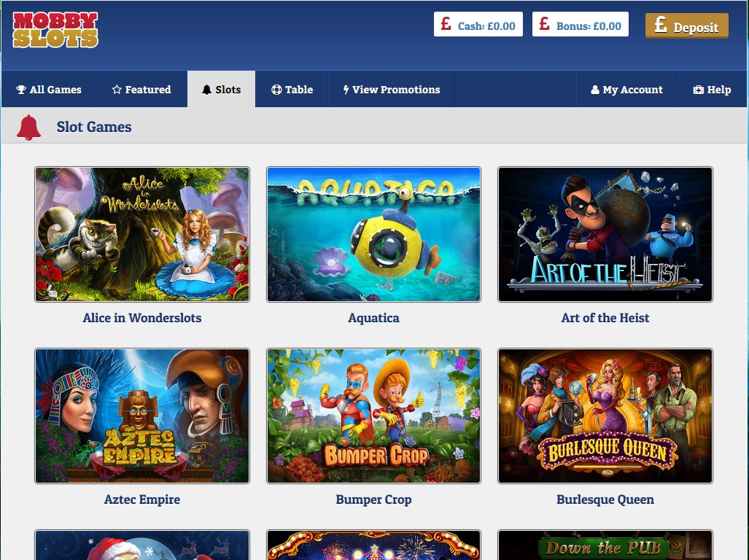Select the Aztec Empire game image

click(142, 416)
